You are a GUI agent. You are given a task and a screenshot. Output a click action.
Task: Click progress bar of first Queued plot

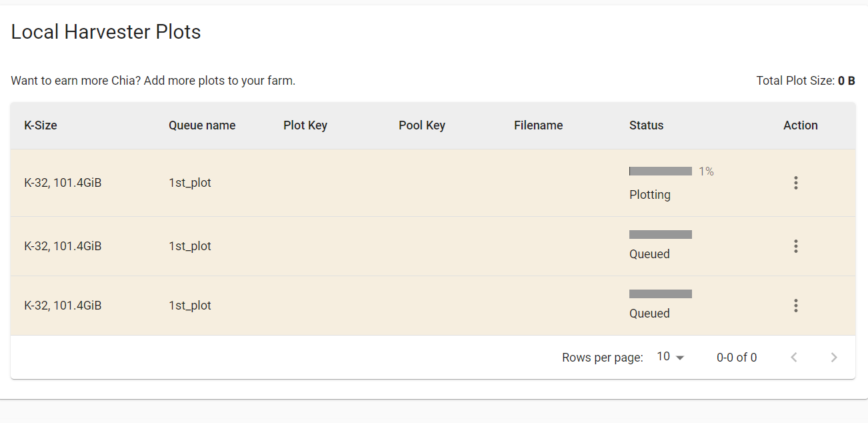pos(661,235)
